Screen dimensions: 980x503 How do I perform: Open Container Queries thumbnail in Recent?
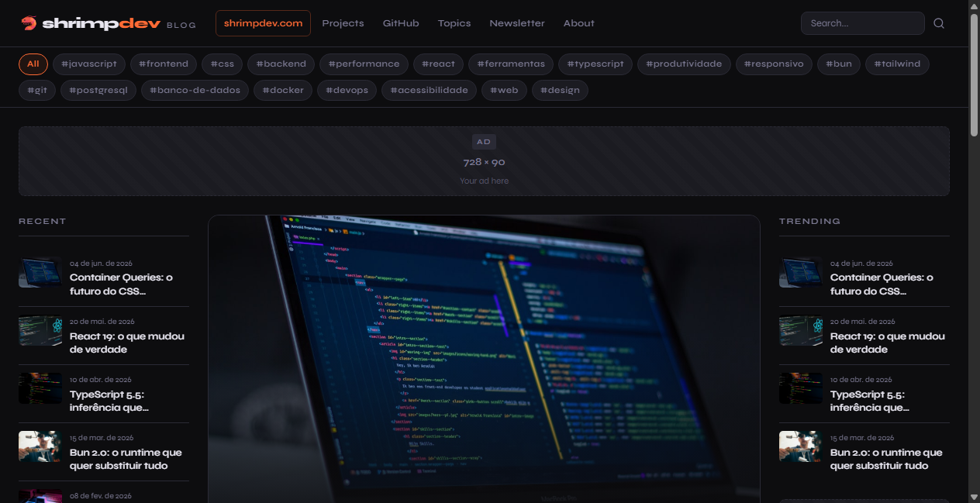(40, 272)
